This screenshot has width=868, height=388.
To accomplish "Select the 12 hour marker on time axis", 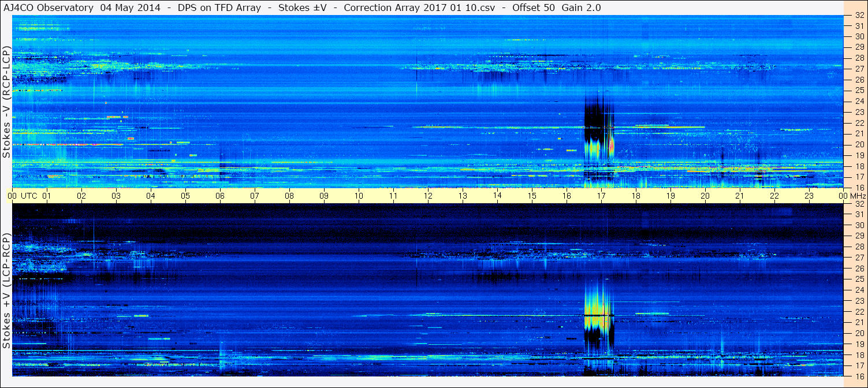I will click(428, 196).
